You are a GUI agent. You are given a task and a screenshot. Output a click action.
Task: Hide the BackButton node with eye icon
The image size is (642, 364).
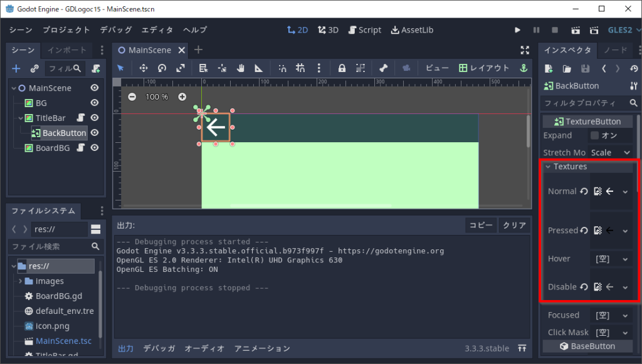pyautogui.click(x=95, y=133)
